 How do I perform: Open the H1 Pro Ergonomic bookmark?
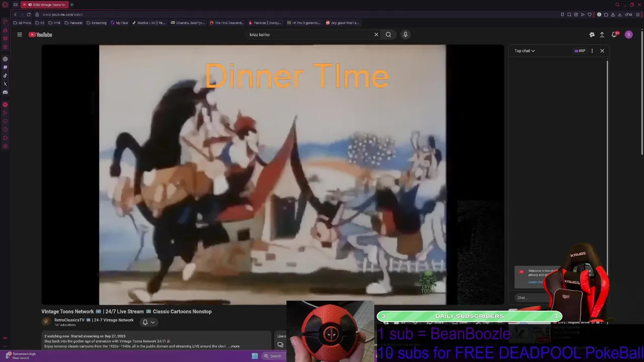(x=303, y=23)
